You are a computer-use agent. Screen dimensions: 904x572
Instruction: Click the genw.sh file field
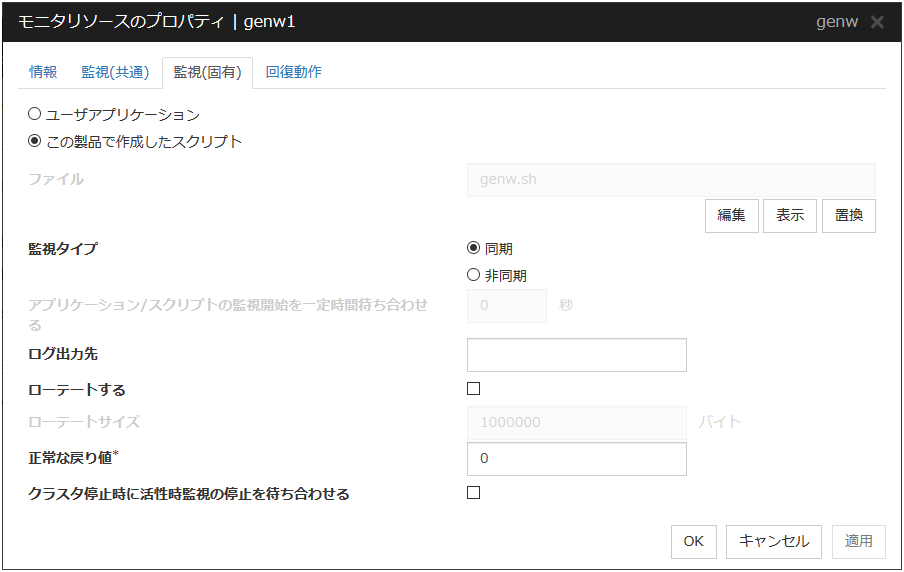[670, 180]
